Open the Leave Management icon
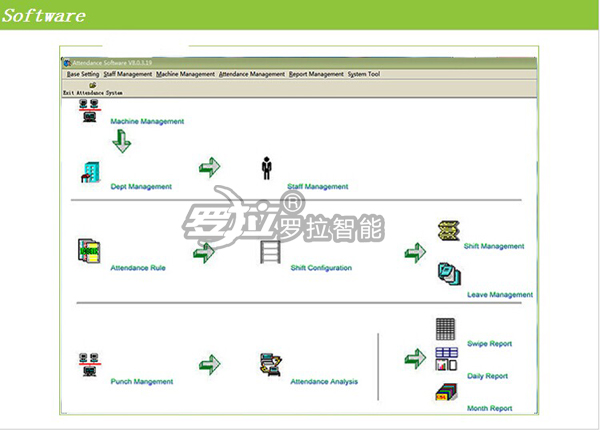Viewport: 600px width, 432px height. [x=448, y=273]
